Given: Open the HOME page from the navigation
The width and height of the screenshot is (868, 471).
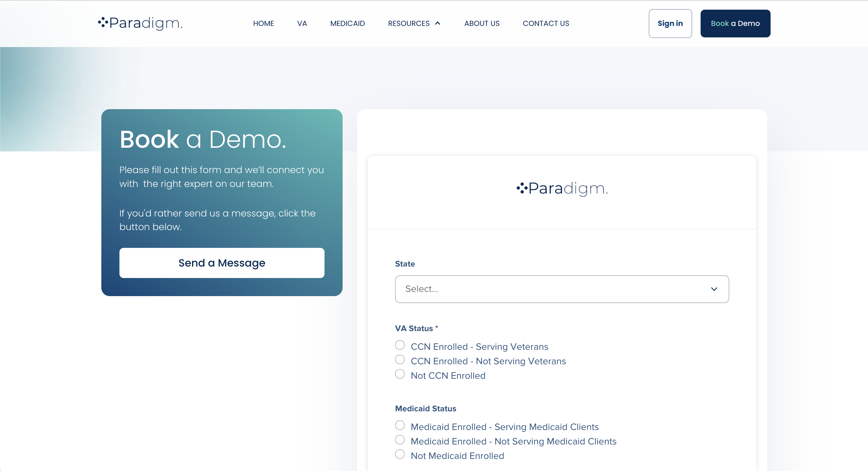Looking at the screenshot, I should tap(264, 23).
